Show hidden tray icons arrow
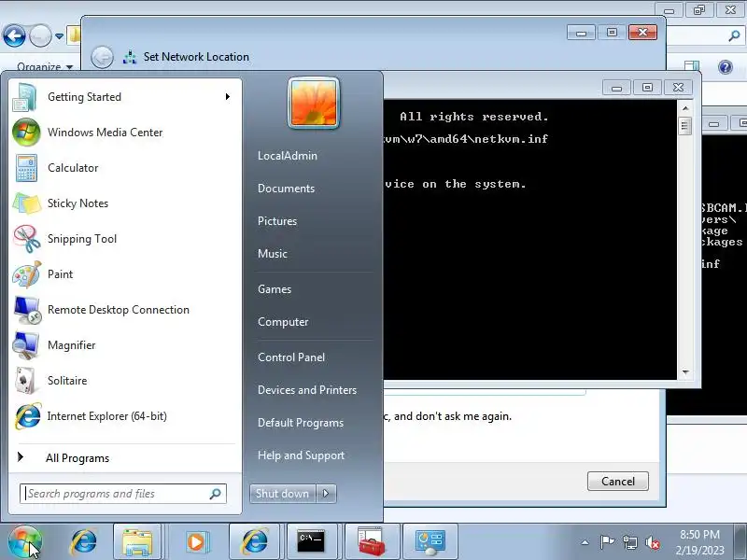The width and height of the screenshot is (747, 560). [585, 542]
